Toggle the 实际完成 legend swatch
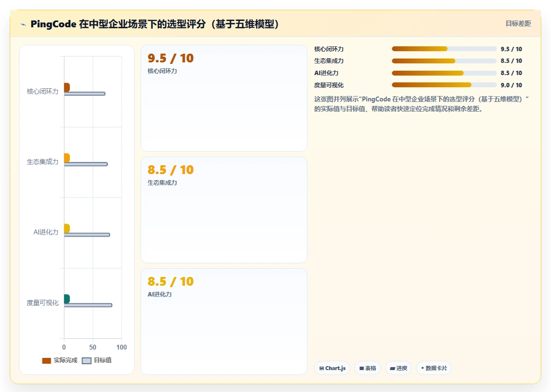The width and height of the screenshot is (551, 392). [47, 360]
